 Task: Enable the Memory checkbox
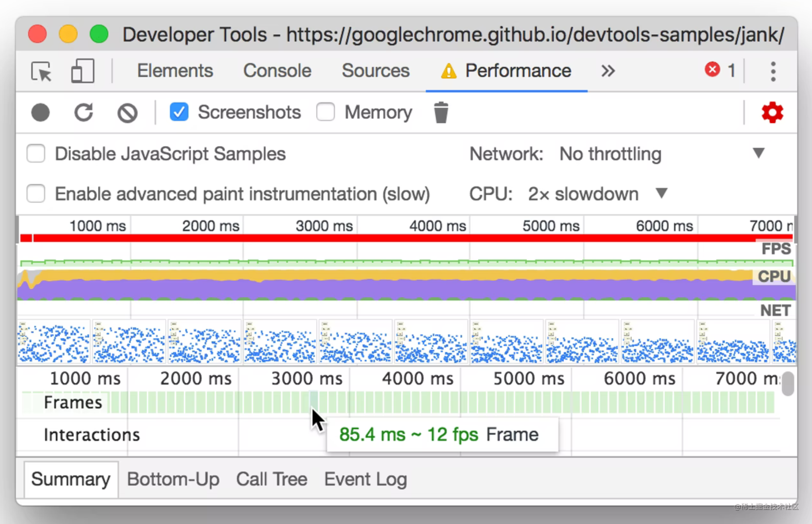coord(325,112)
